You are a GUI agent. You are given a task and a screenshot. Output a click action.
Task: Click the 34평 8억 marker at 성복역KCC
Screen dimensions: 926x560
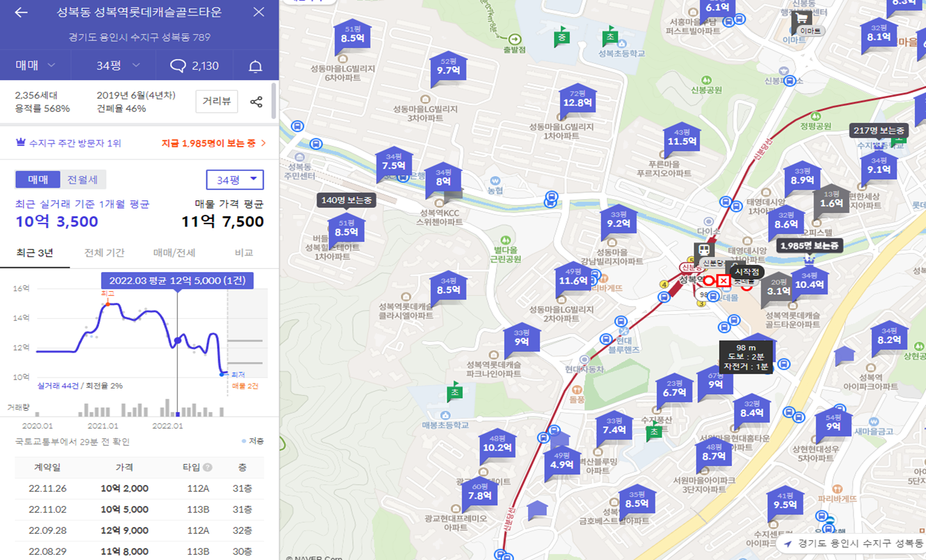point(443,180)
